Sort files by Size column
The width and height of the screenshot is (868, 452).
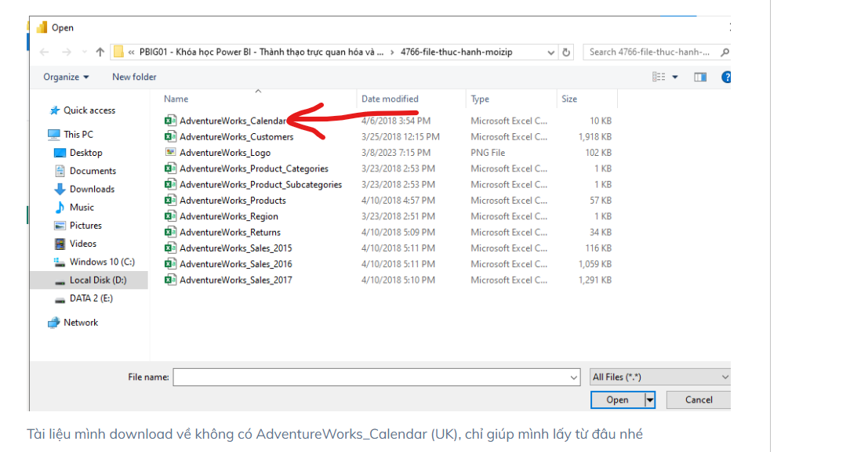pyautogui.click(x=569, y=99)
